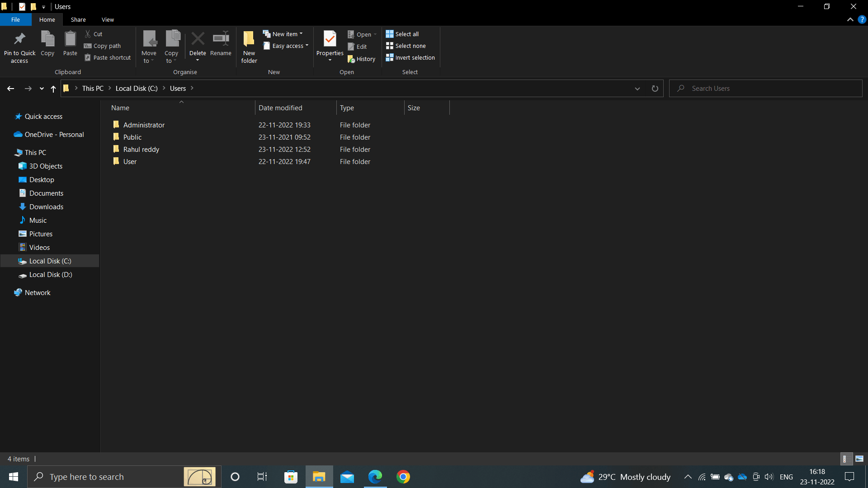Open Network in navigation pane
The image size is (868, 488).
click(38, 292)
